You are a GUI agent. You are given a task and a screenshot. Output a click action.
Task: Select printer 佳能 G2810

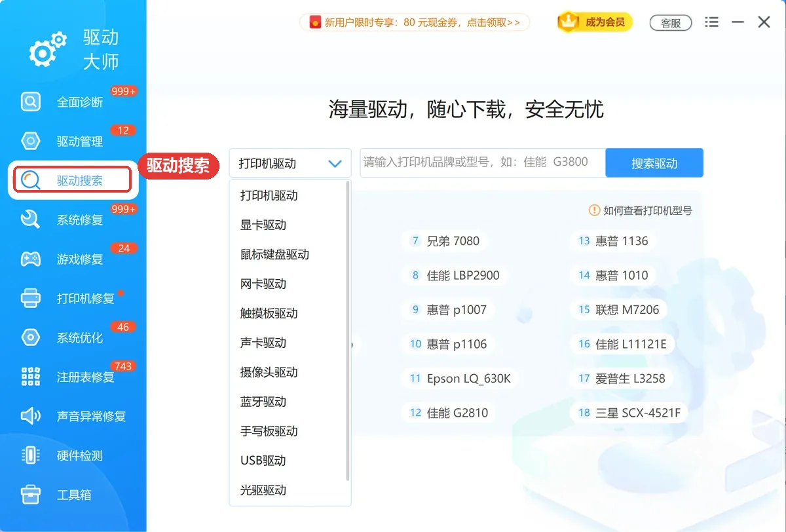pos(450,413)
